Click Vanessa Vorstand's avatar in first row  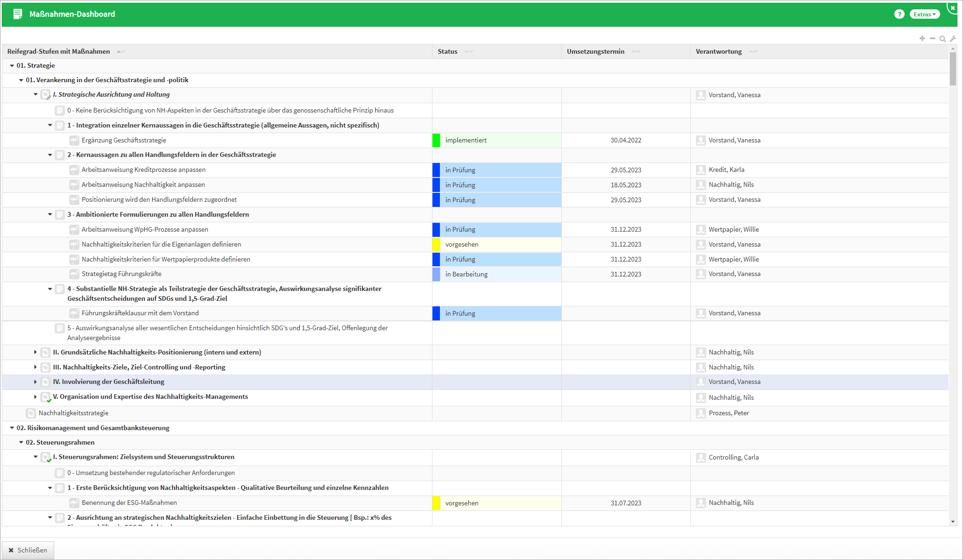tap(701, 95)
